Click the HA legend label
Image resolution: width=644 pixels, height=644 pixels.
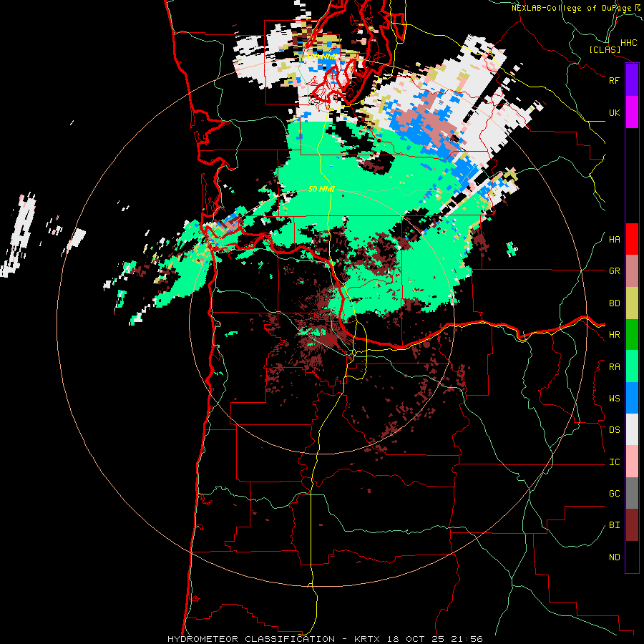click(614, 240)
